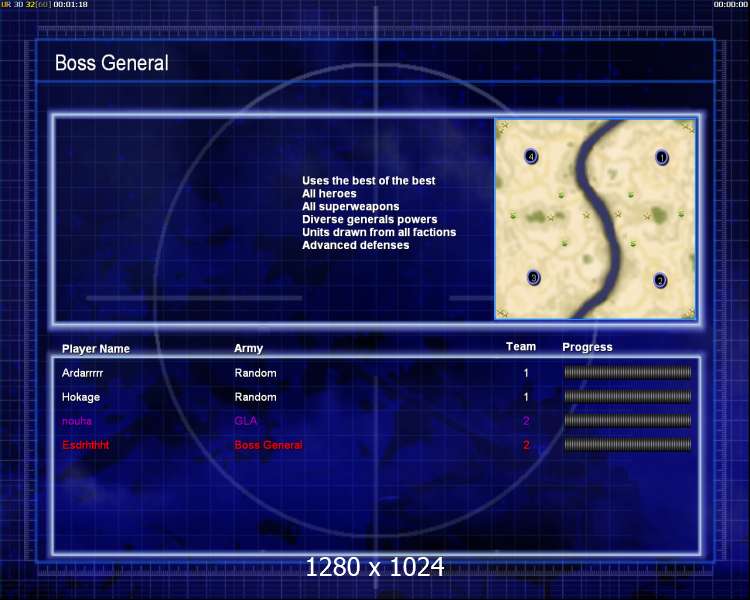Select player name Ardarrrrr

tap(82, 373)
